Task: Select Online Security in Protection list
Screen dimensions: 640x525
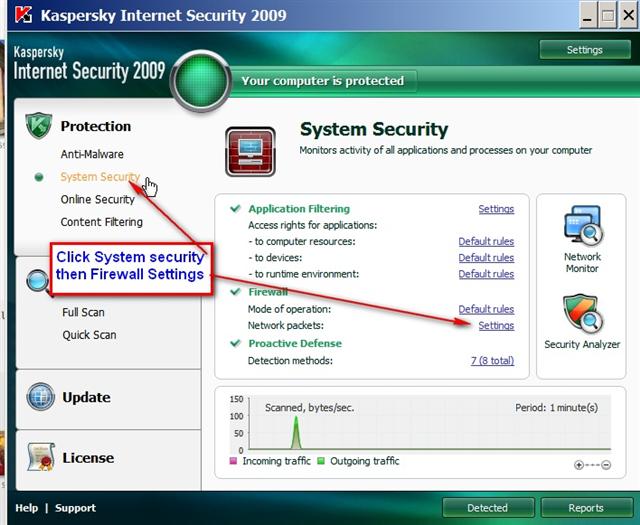Action: tap(98, 199)
